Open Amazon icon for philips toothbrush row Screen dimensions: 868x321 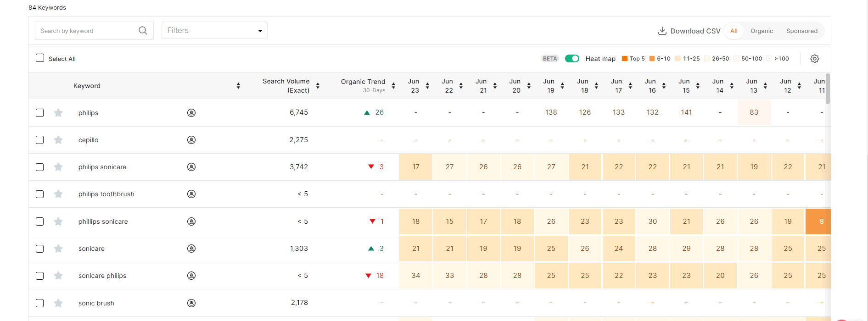(x=191, y=194)
